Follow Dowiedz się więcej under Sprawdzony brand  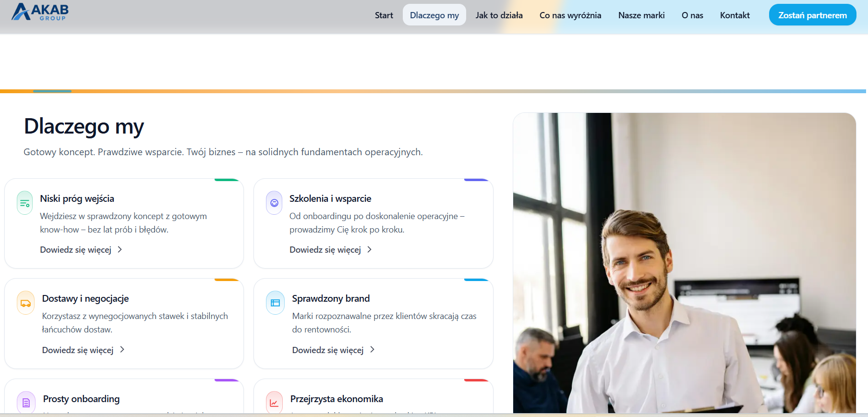pos(328,350)
